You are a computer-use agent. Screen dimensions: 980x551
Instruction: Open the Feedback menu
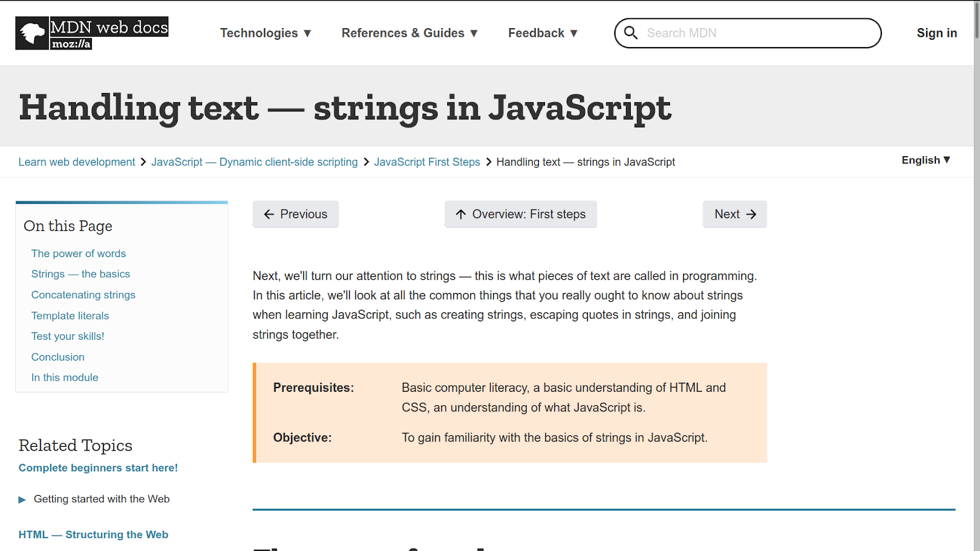pyautogui.click(x=543, y=33)
